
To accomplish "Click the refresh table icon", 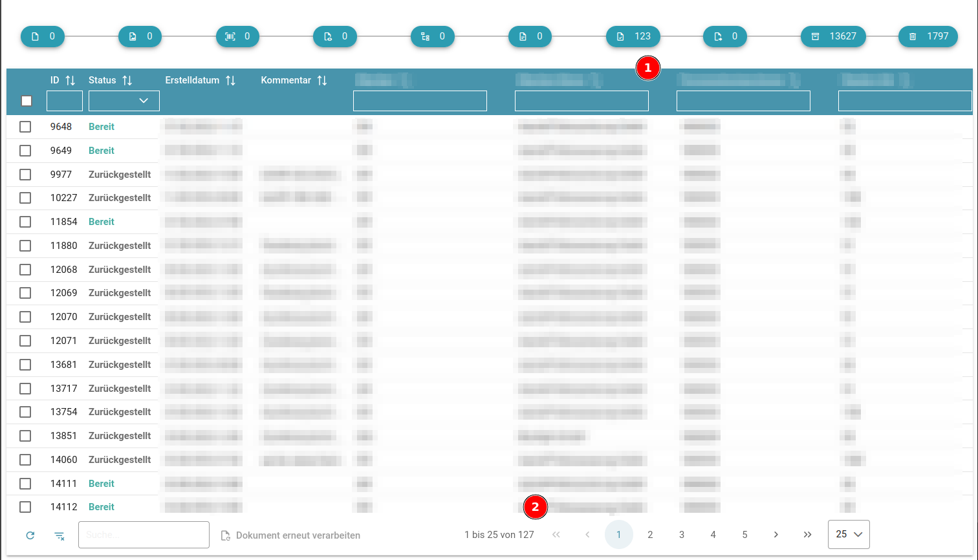I will pyautogui.click(x=30, y=535).
